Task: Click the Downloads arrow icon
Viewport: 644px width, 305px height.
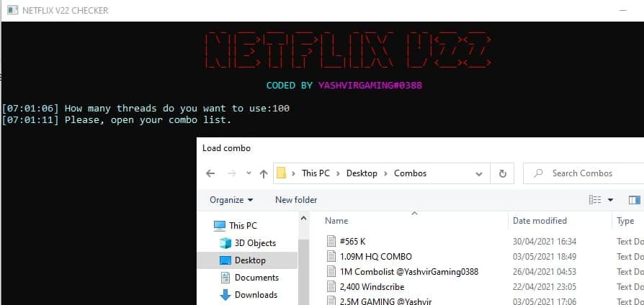Action: point(225,295)
